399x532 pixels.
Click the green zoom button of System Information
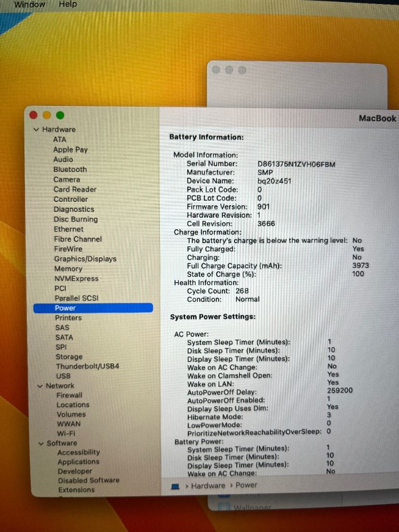[60, 115]
